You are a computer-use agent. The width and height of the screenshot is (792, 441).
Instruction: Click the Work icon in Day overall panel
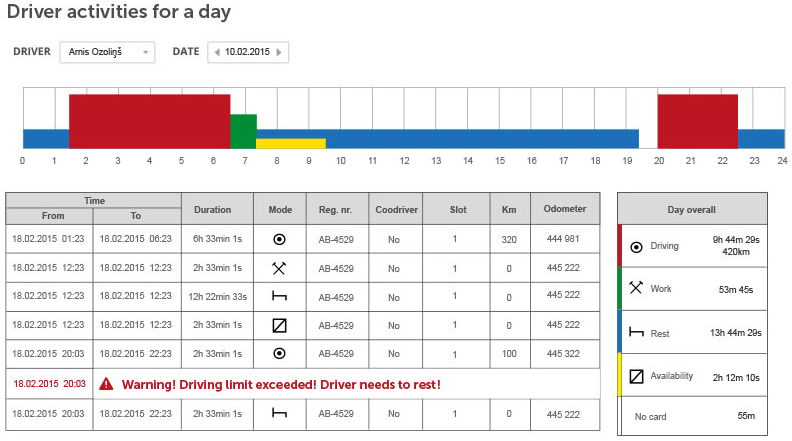pos(636,288)
